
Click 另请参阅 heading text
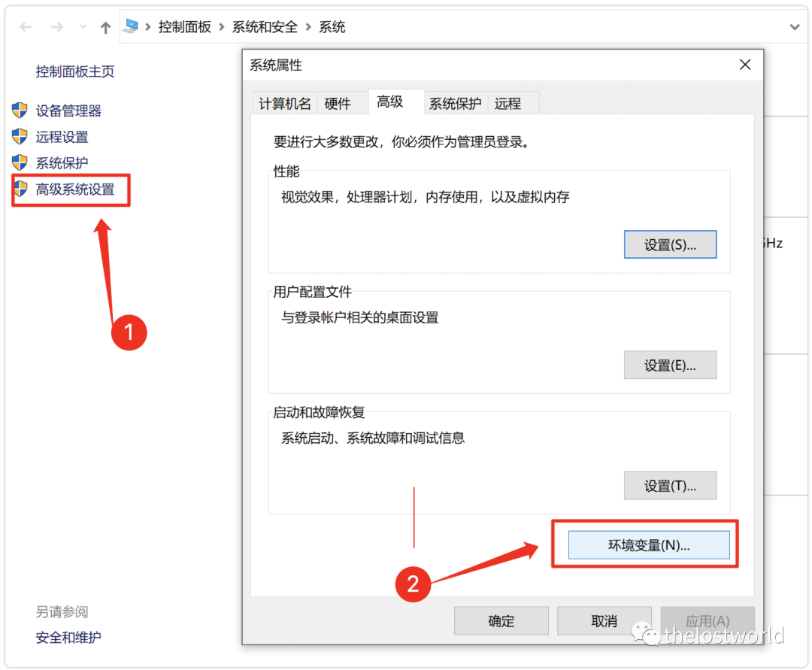coord(62,611)
